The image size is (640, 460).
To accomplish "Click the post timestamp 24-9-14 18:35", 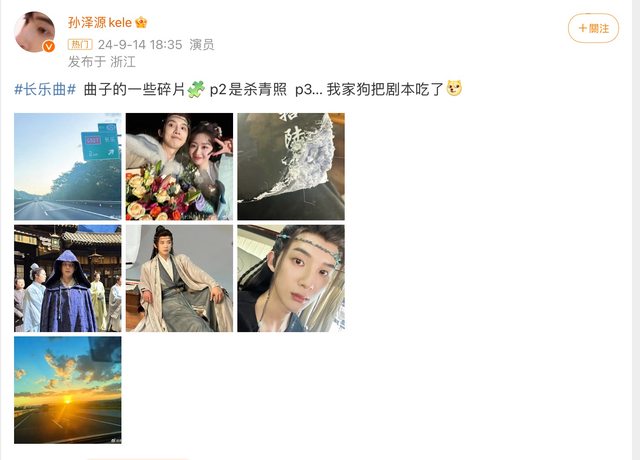I will 140,44.
